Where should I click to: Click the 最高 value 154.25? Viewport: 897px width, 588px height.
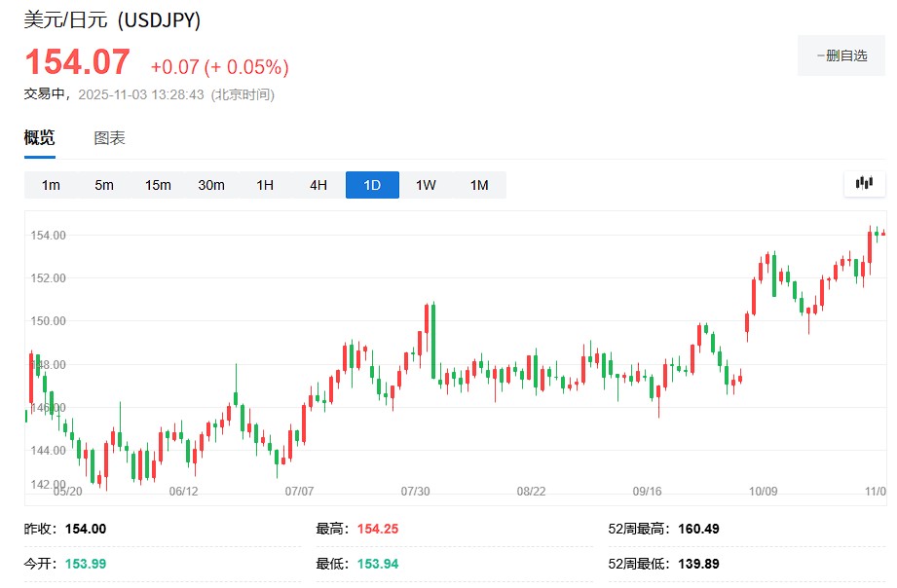(x=378, y=529)
